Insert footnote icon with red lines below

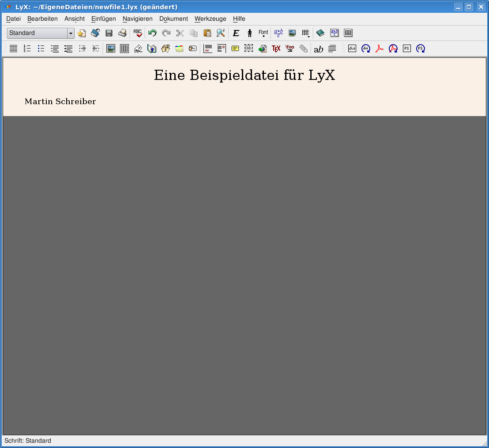coord(208,49)
